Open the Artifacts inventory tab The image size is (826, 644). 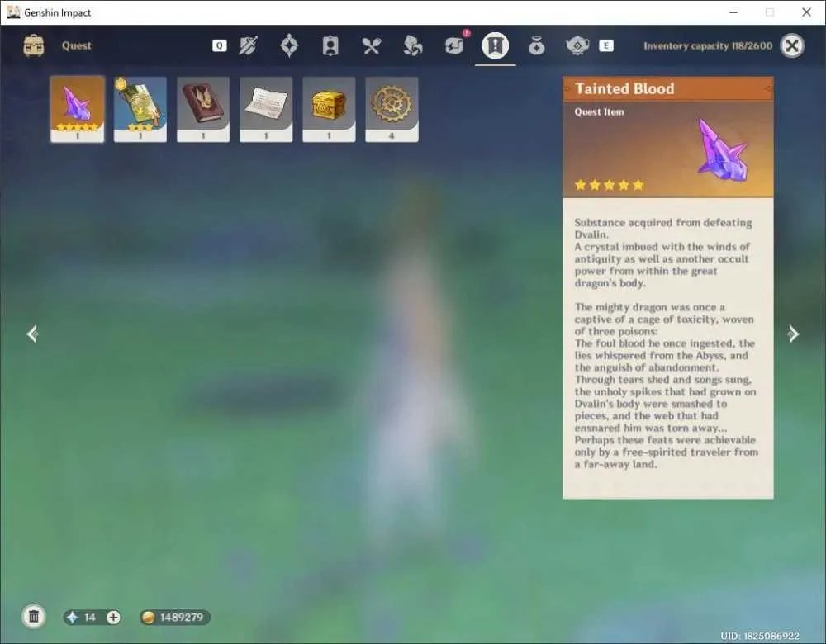(289, 45)
